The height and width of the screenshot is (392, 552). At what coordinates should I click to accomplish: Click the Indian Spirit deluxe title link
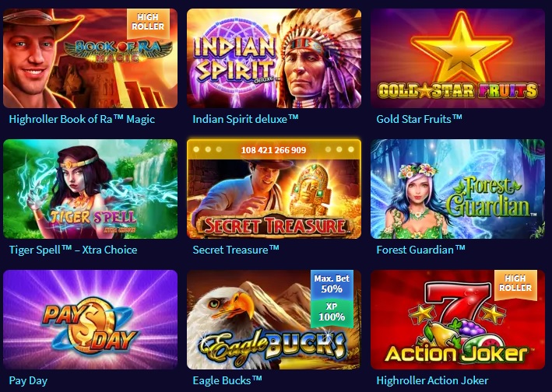[245, 119]
